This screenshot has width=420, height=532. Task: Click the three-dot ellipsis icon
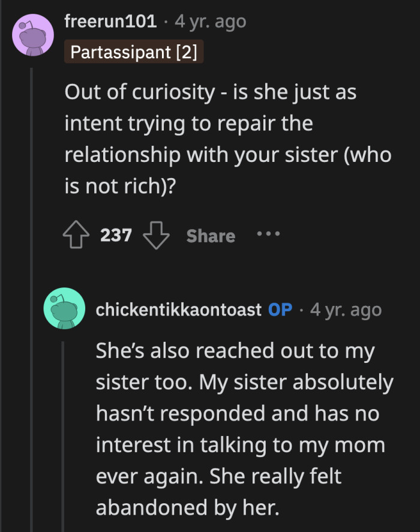(268, 235)
